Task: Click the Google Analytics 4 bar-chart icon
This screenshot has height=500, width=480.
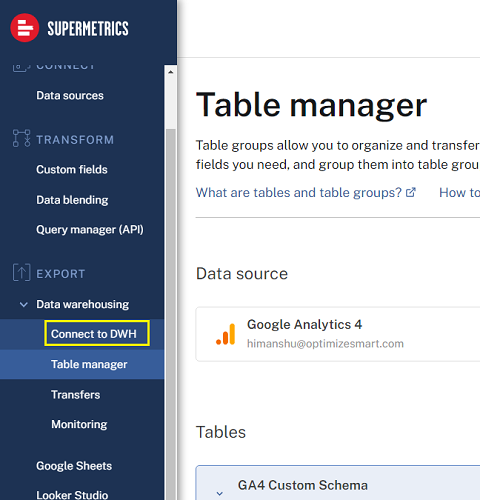Action: [225, 334]
